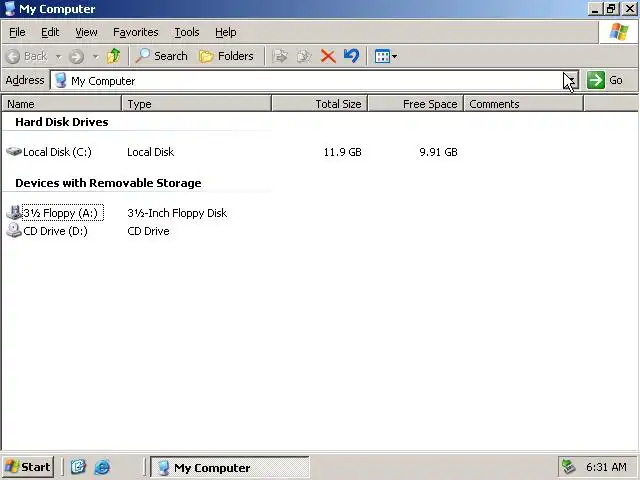
Task: Open Back history dropdown arrow
Action: (58, 57)
